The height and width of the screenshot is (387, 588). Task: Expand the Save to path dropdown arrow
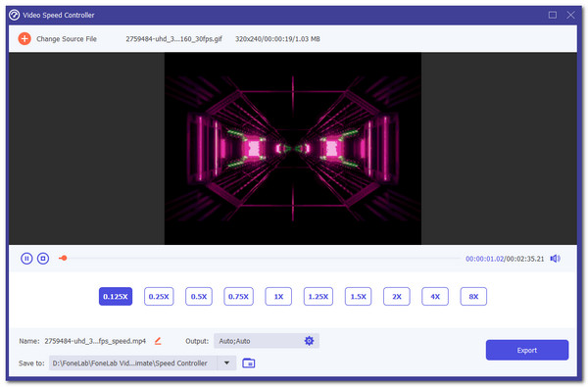(x=227, y=363)
